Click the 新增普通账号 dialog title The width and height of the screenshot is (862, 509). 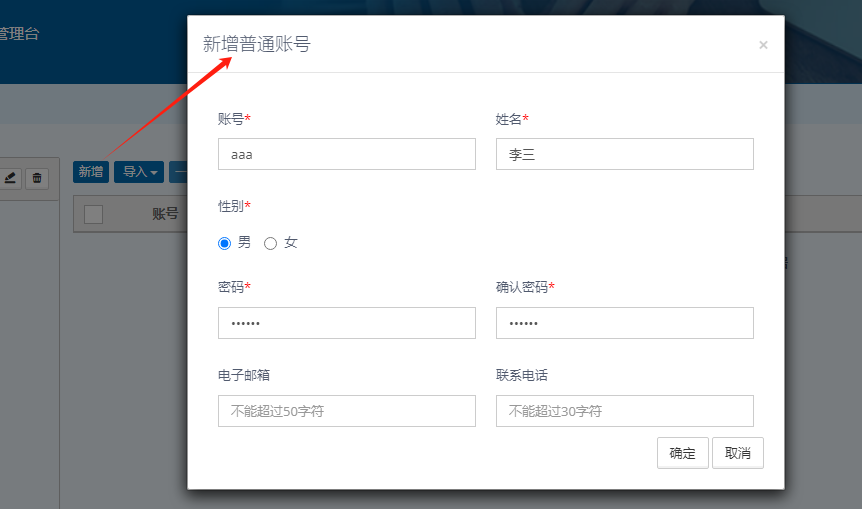point(256,44)
